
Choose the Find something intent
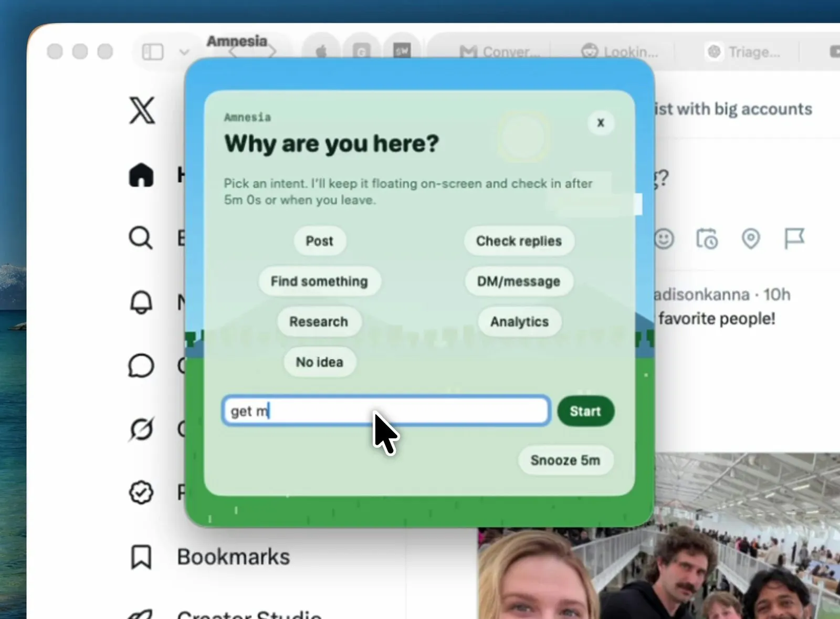[x=319, y=281]
